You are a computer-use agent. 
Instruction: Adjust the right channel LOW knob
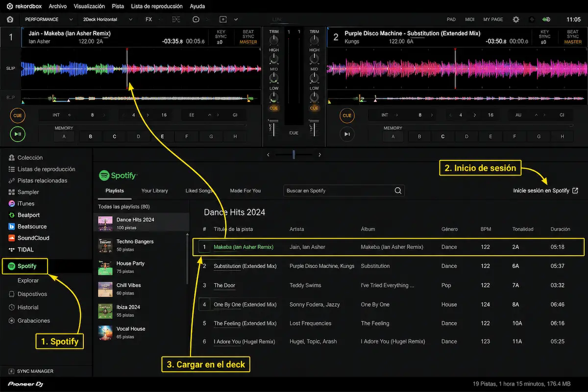314,97
